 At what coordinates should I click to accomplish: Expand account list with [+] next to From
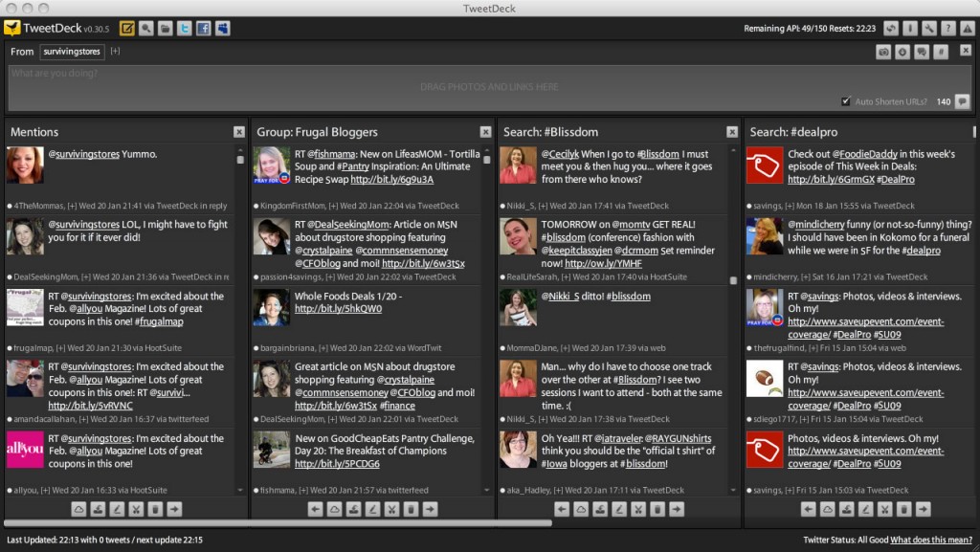[115, 52]
